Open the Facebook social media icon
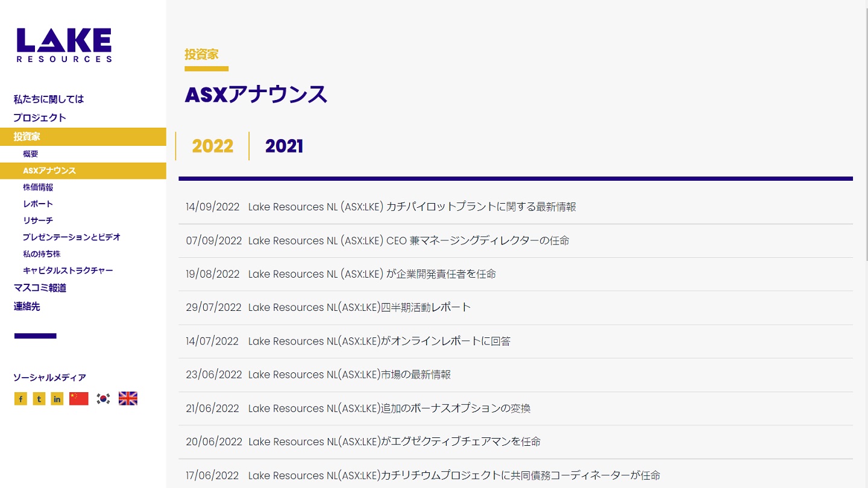The width and height of the screenshot is (868, 488). pos(20,399)
